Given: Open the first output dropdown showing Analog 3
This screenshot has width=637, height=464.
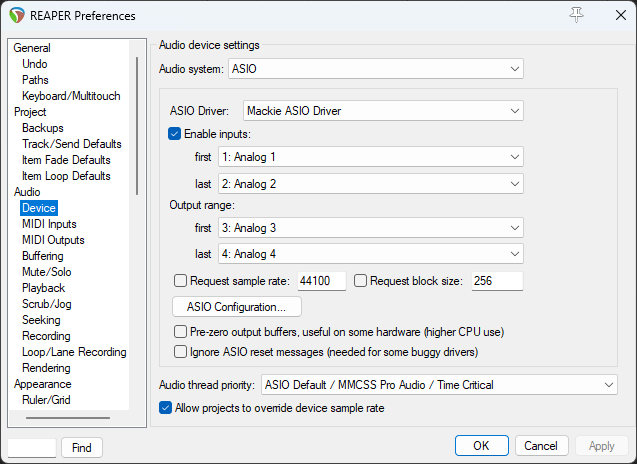Looking at the screenshot, I should pos(370,228).
